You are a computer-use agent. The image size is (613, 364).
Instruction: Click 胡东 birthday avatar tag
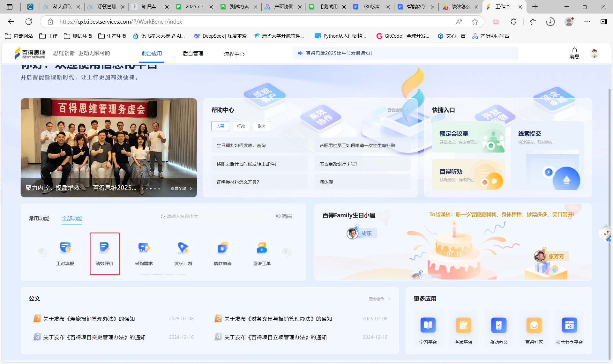(362, 233)
